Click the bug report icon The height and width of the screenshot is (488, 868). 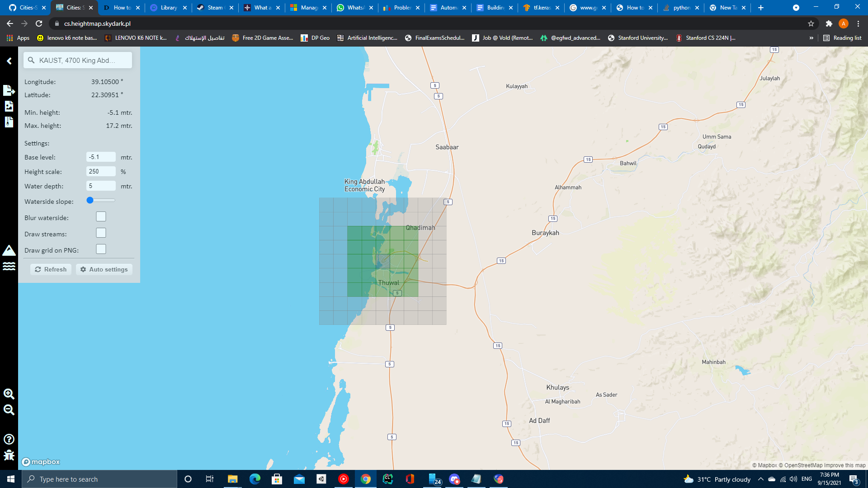point(9,455)
